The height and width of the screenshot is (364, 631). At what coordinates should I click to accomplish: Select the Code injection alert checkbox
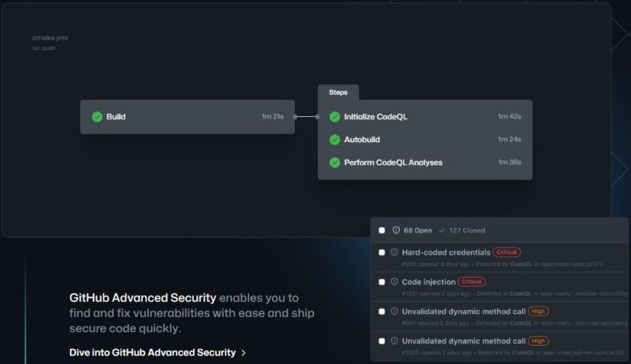point(382,281)
